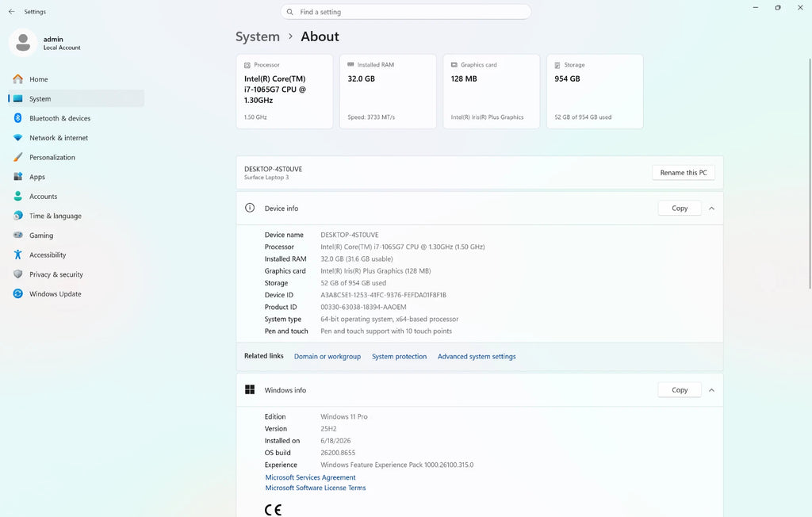This screenshot has width=812, height=517.
Task: Click the Pen and touch support value
Action: tap(386, 331)
